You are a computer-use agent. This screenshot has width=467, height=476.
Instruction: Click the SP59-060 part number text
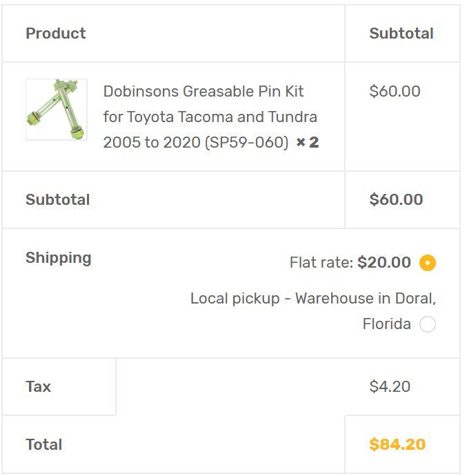point(247,142)
